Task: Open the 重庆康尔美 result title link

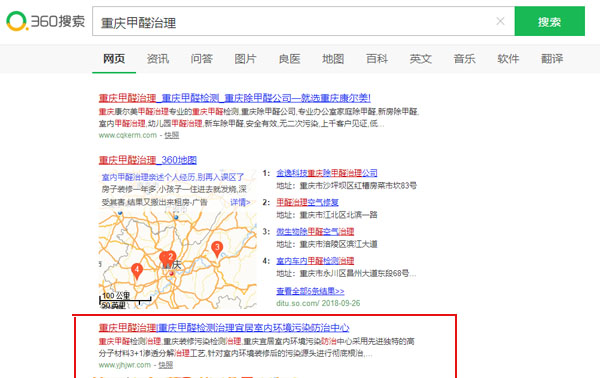Action: point(235,98)
